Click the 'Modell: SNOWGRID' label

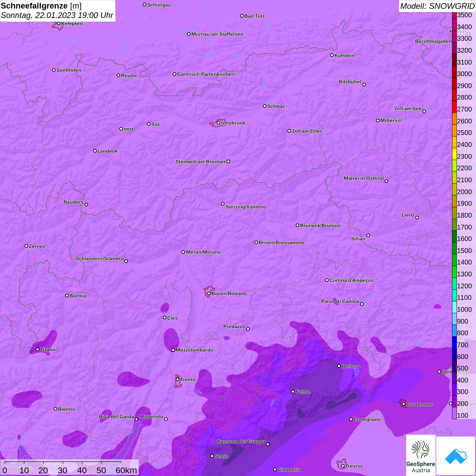click(437, 6)
